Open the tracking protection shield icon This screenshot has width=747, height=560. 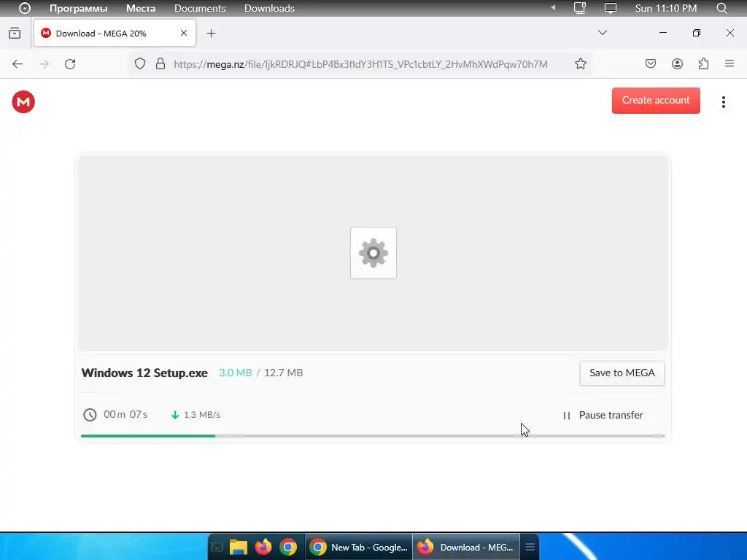(139, 64)
